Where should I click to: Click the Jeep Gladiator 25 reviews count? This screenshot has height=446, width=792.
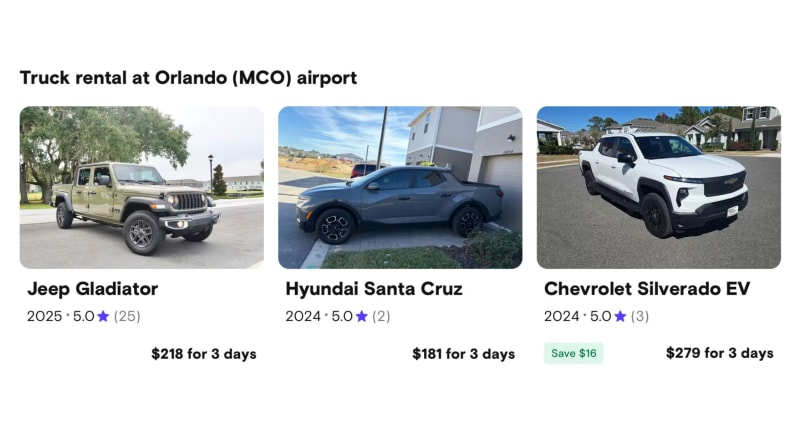127,316
